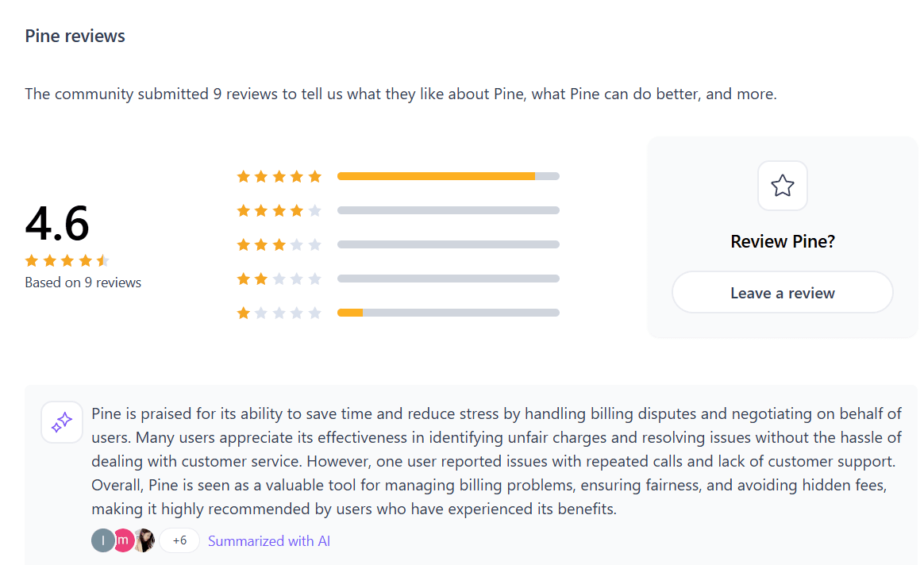Click the stars under the 4.6 rating
Viewport: 924px width, 565px height.
click(x=67, y=260)
